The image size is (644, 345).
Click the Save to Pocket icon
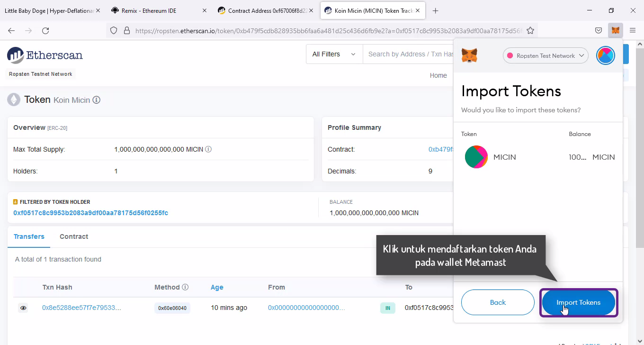click(599, 30)
